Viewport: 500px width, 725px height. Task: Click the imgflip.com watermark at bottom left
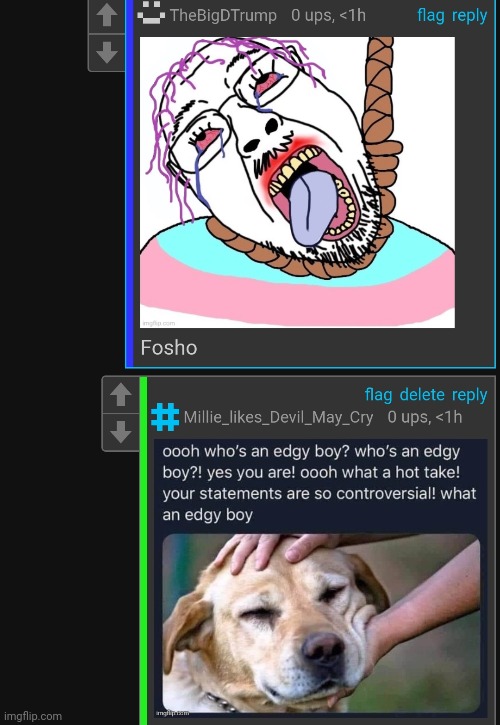pyautogui.click(x=33, y=716)
